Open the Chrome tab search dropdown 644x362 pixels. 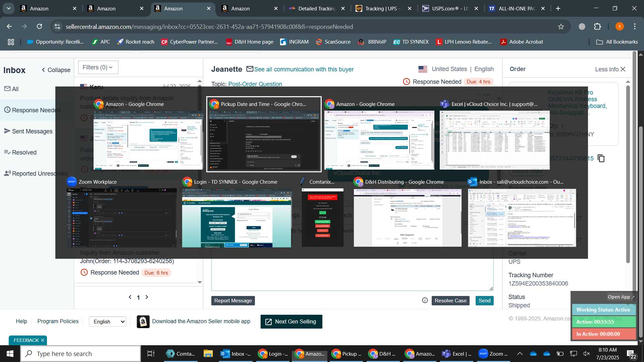click(x=8, y=8)
